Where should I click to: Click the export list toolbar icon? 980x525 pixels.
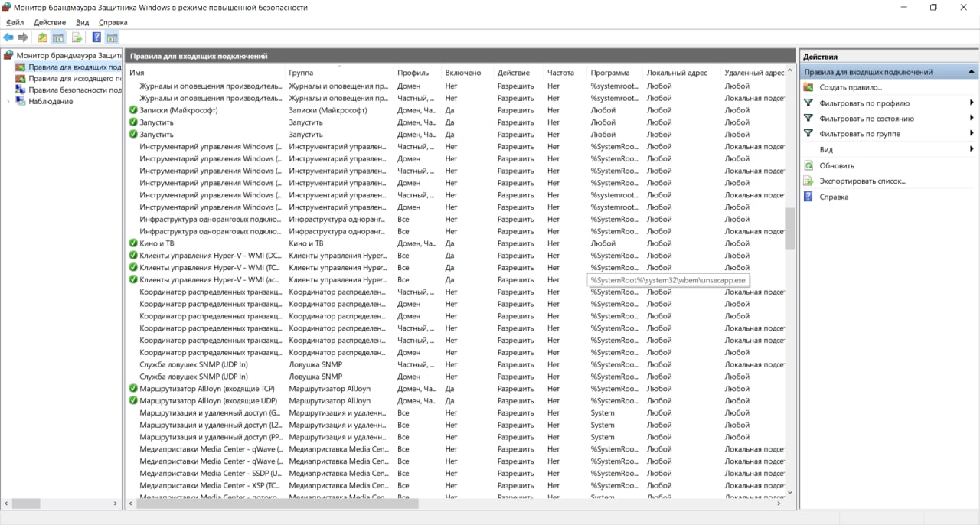click(x=77, y=37)
